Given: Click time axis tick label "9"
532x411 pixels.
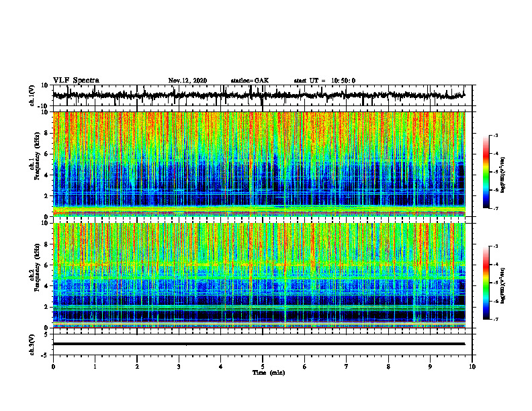Looking at the screenshot, I should (x=430, y=367).
